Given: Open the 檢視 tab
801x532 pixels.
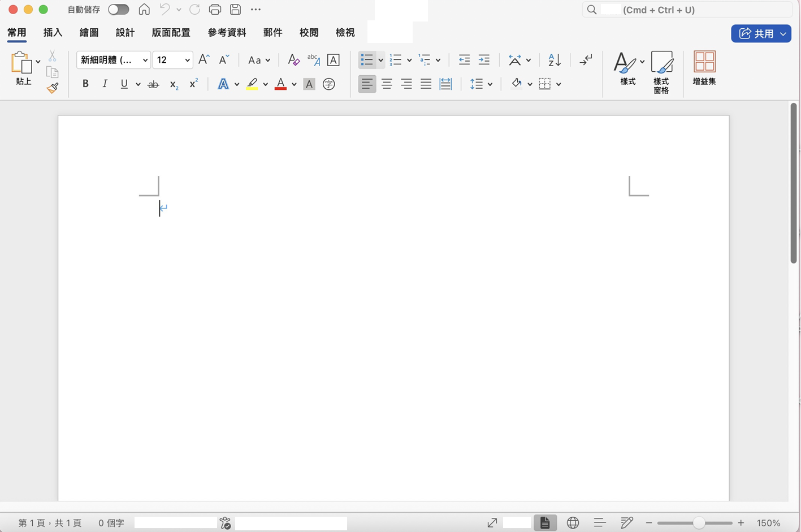Looking at the screenshot, I should [x=345, y=33].
